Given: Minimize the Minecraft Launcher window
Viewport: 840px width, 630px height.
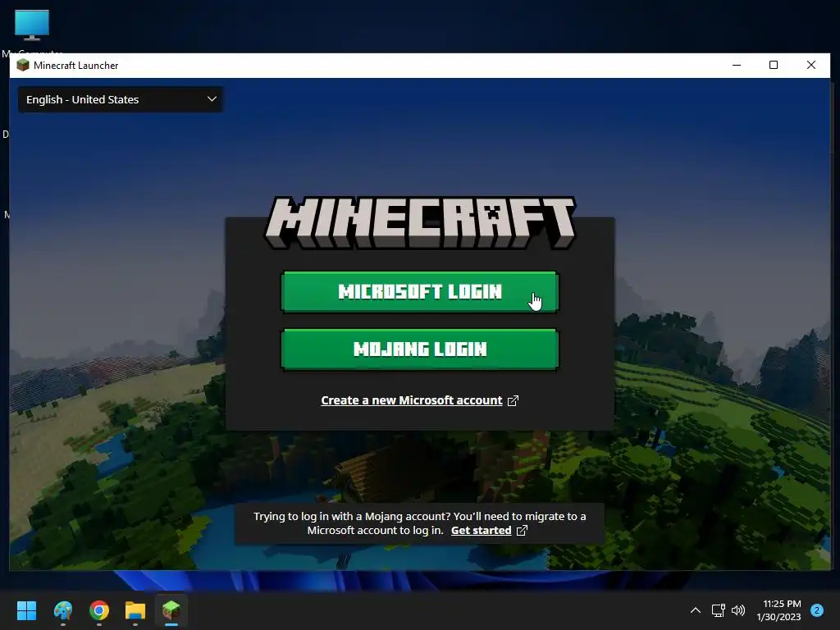Looking at the screenshot, I should [x=737, y=66].
